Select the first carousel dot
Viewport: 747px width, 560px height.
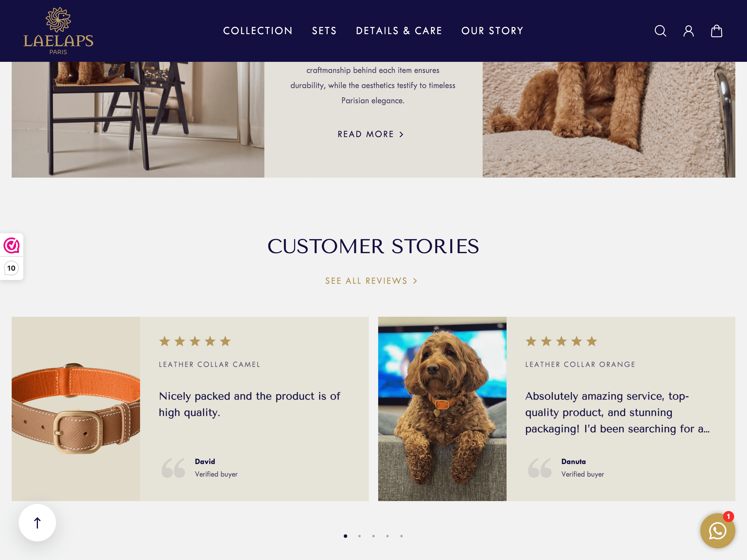[x=345, y=536]
